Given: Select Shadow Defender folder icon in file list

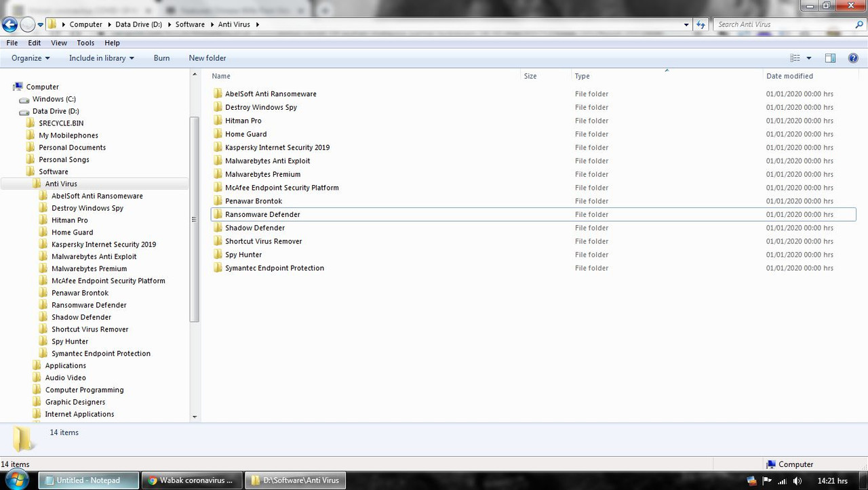Looking at the screenshot, I should (218, 228).
